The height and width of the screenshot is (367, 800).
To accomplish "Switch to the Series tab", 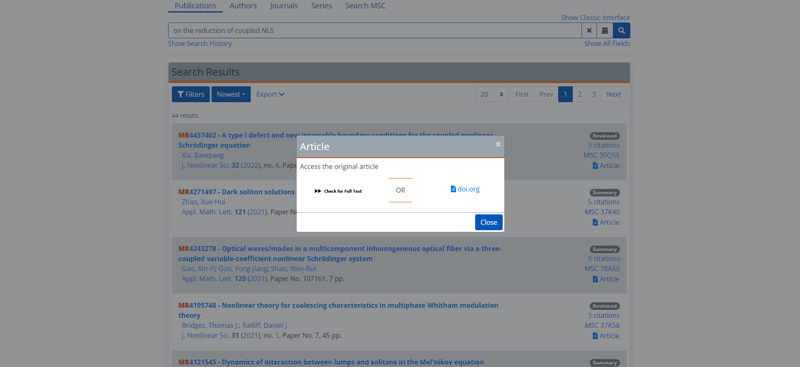I will (321, 6).
